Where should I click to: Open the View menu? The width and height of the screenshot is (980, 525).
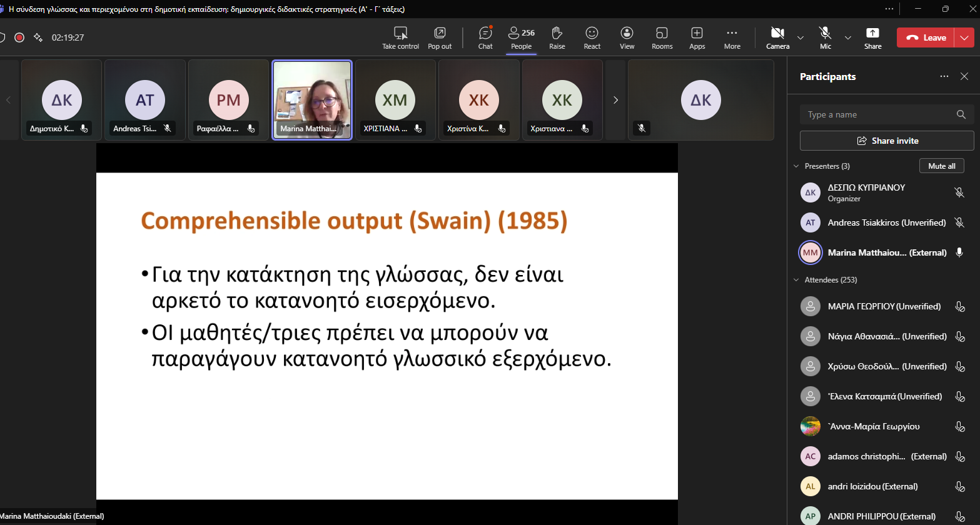point(627,37)
